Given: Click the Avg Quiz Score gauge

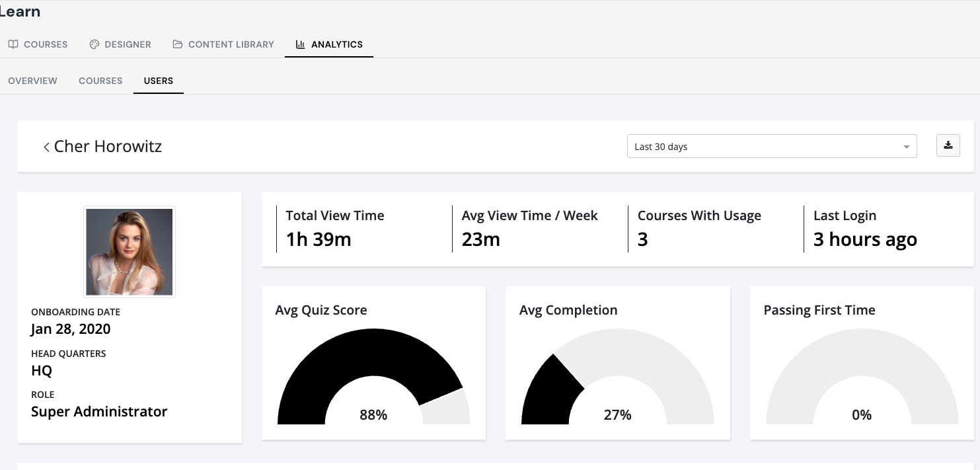Looking at the screenshot, I should pyautogui.click(x=373, y=376).
